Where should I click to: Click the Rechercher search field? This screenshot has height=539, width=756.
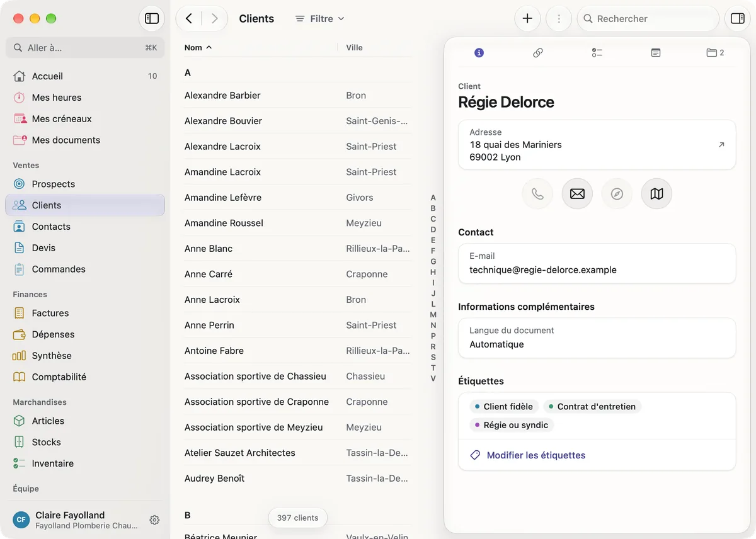648,19
